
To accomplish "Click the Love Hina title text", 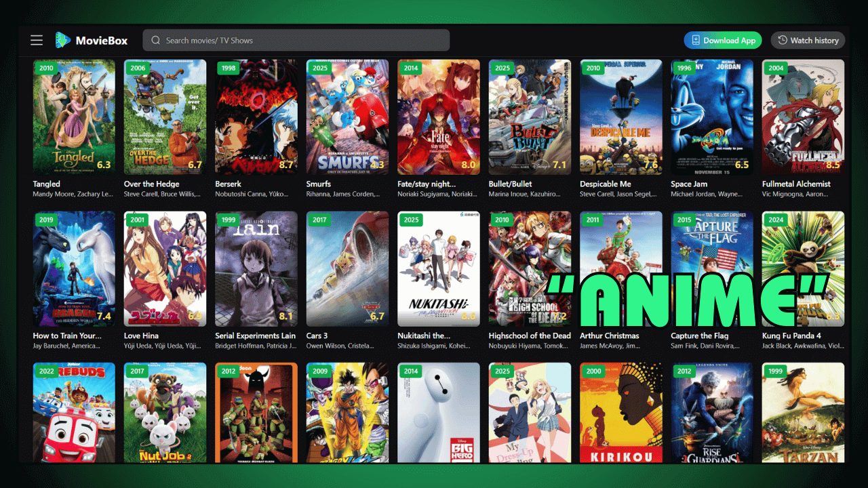I will [x=141, y=335].
